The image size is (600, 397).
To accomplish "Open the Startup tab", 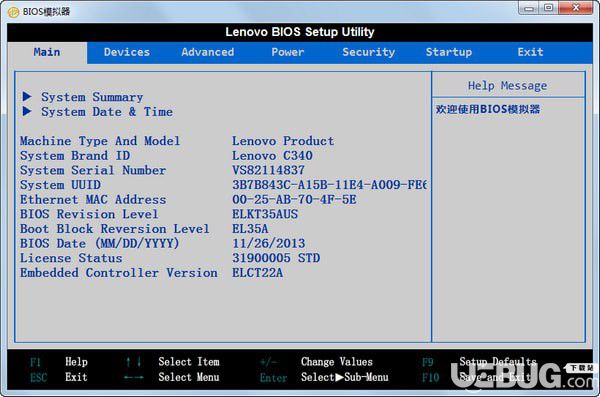I will 449,52.
